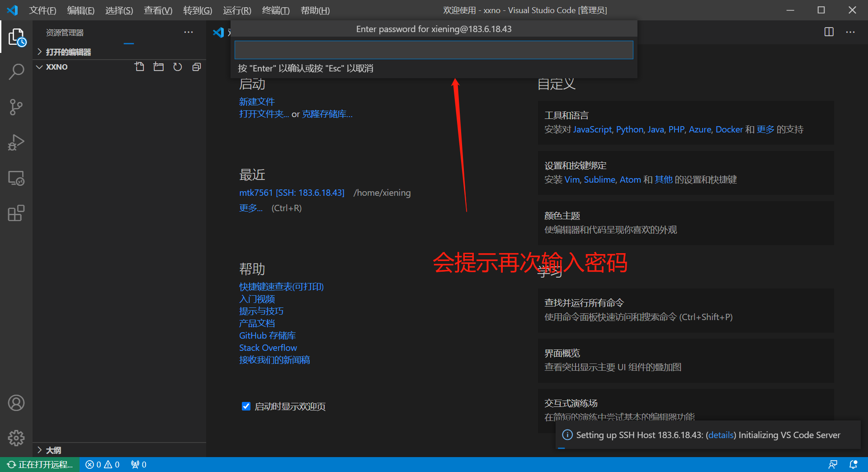Open the Manage gear icon
This screenshot has width=868, height=472.
[x=16, y=438]
